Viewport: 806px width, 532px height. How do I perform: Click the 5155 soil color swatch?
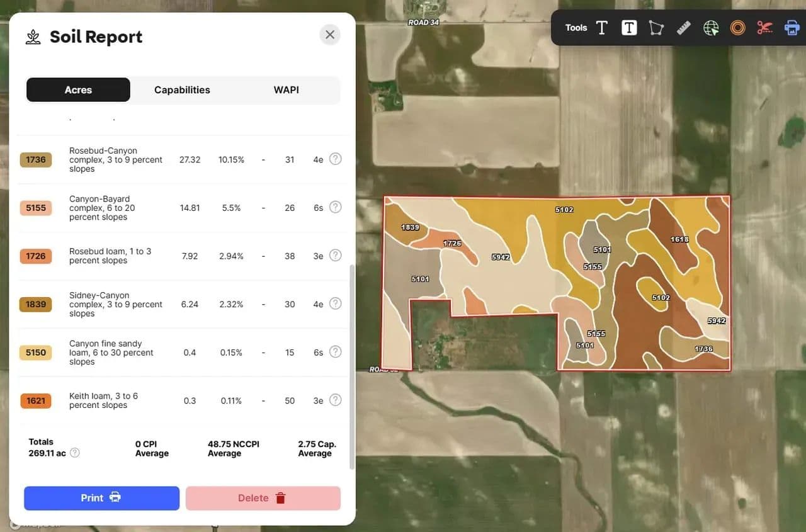36,208
